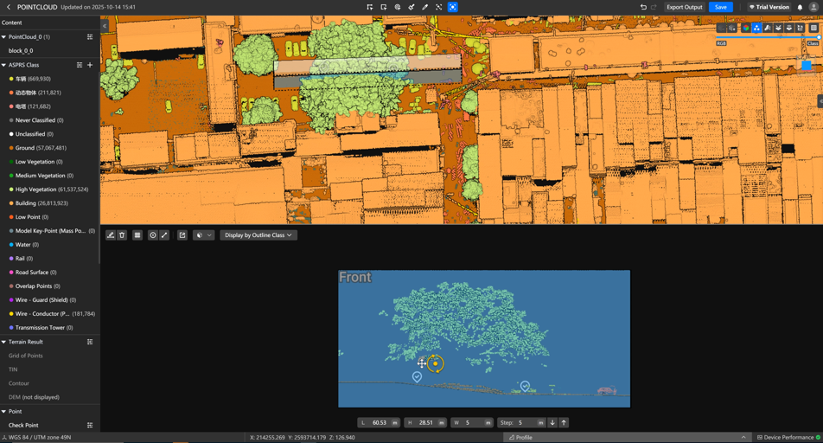Click the back arrow next to POINTCLOUD
Screen dimensions: 824x444
(8, 7)
